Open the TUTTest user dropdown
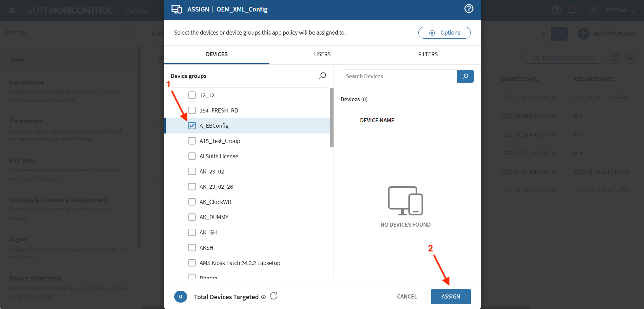644x309 pixels. click(x=620, y=11)
